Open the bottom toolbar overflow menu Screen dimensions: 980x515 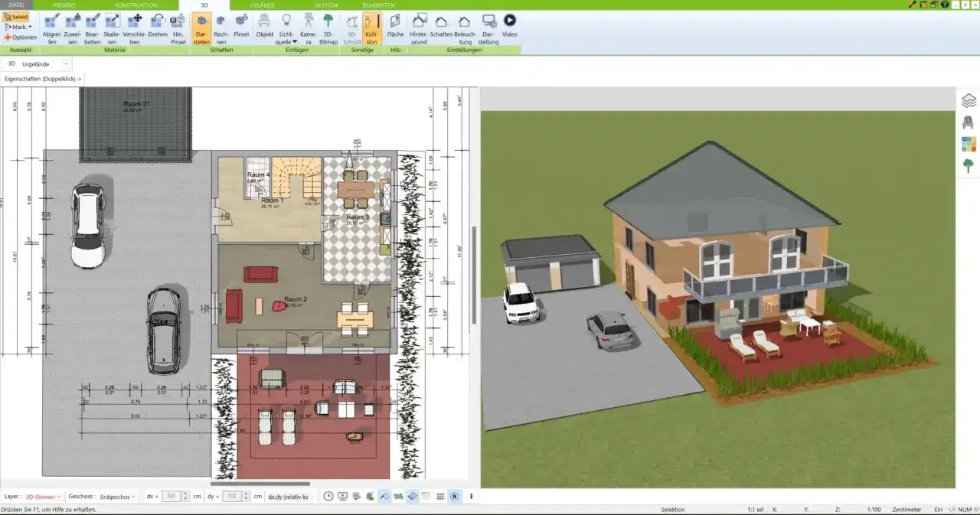[472, 497]
